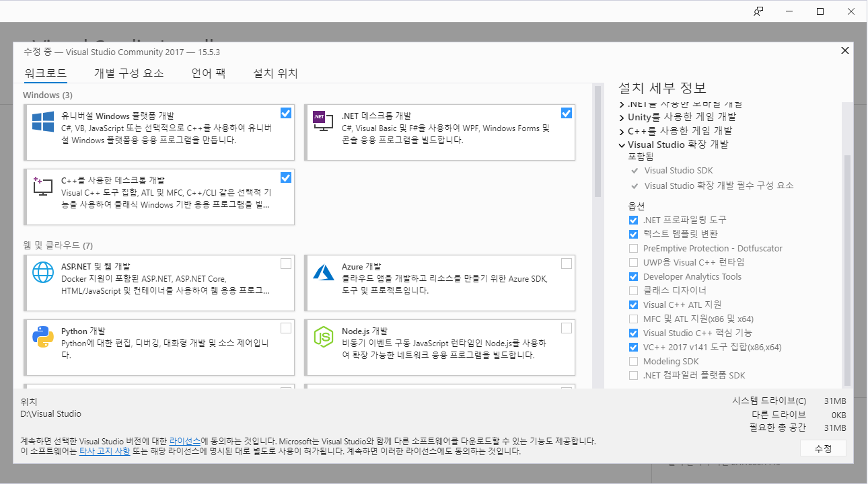The width and height of the screenshot is (868, 484).
Task: Uncheck 텍스트 템플릿 변환 option
Action: [633, 234]
